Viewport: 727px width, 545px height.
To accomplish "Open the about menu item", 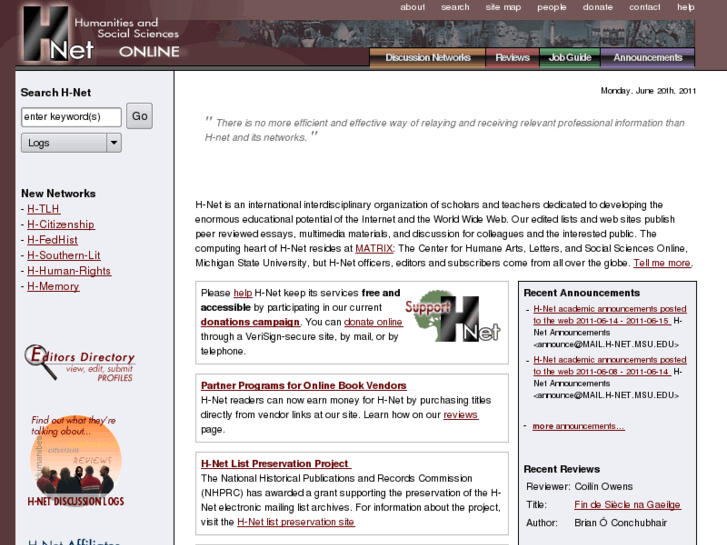I will tap(413, 7).
